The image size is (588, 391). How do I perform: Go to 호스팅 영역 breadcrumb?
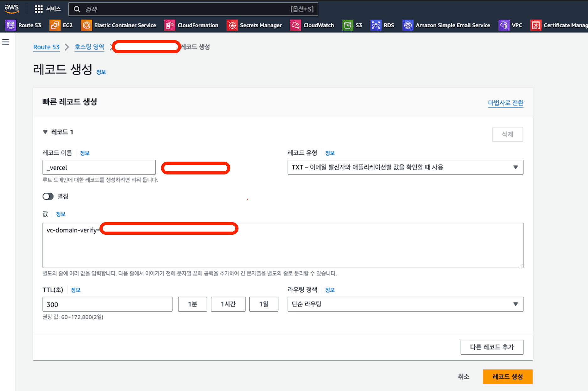(89, 47)
